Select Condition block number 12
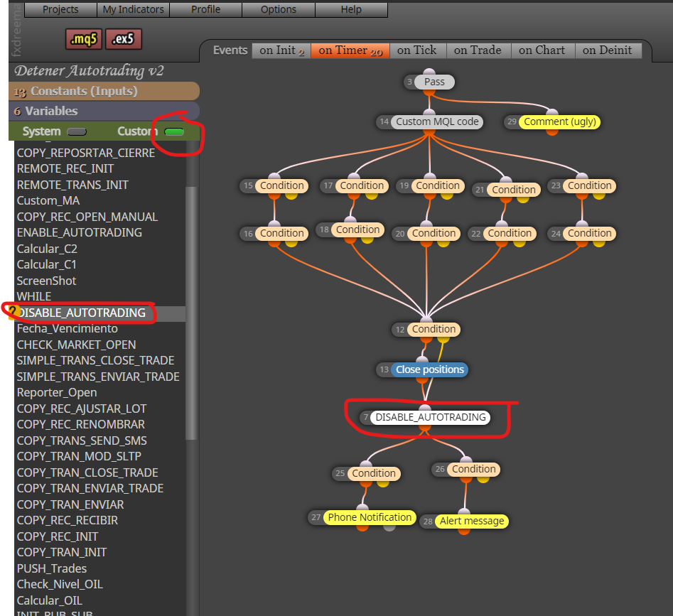The width and height of the screenshot is (673, 616). (x=434, y=330)
